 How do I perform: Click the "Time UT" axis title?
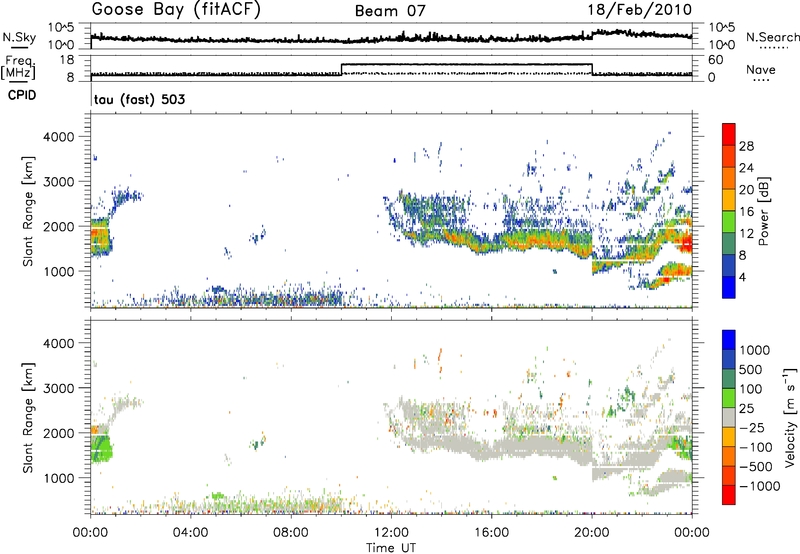[x=391, y=548]
